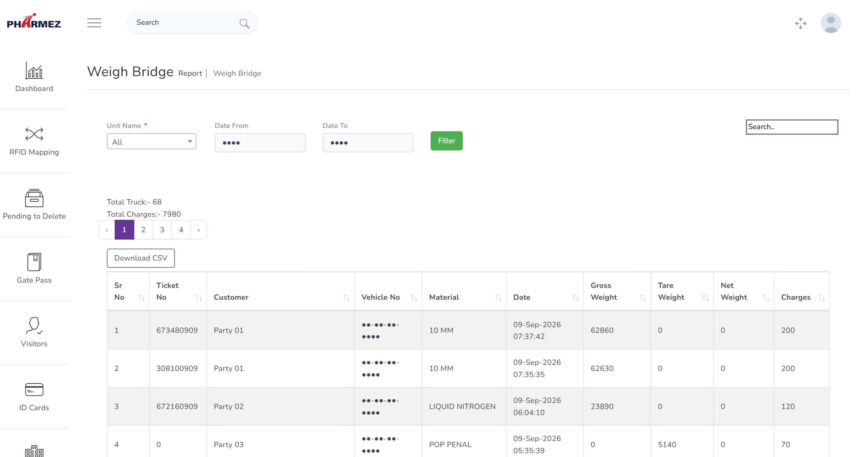
Task: Go to pagination page 1
Action: click(124, 230)
